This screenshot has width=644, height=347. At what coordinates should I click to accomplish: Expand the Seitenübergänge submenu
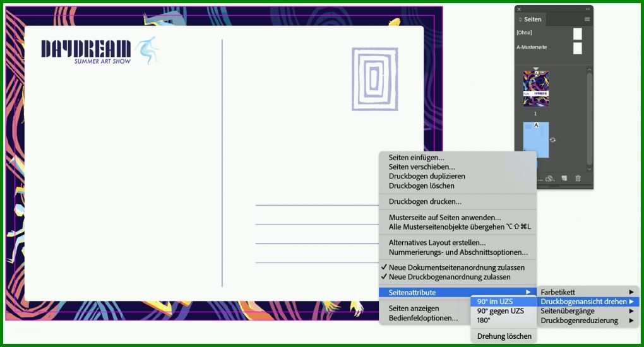[x=588, y=311]
